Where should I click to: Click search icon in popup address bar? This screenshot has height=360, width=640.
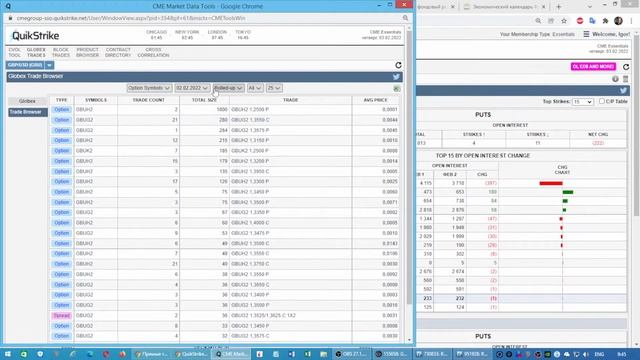tap(405, 18)
